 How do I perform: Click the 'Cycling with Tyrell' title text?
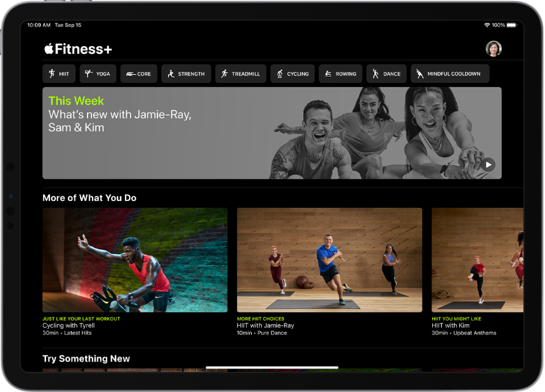pyautogui.click(x=68, y=326)
